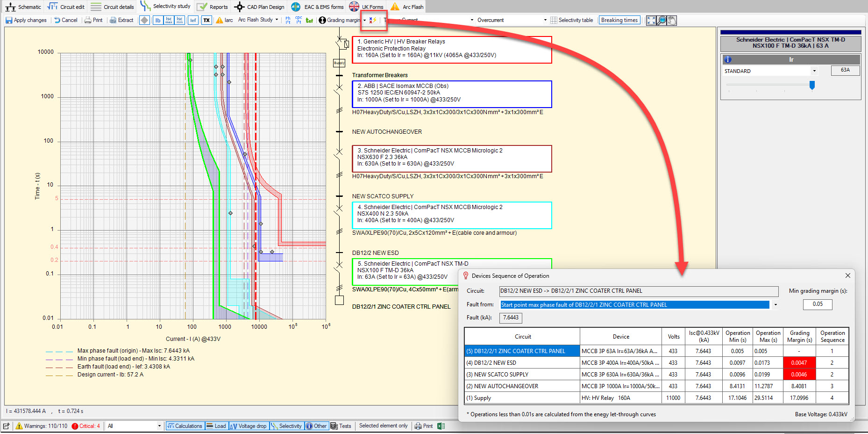Click the Tests button in status bar
The height and width of the screenshot is (434, 868).
point(341,426)
